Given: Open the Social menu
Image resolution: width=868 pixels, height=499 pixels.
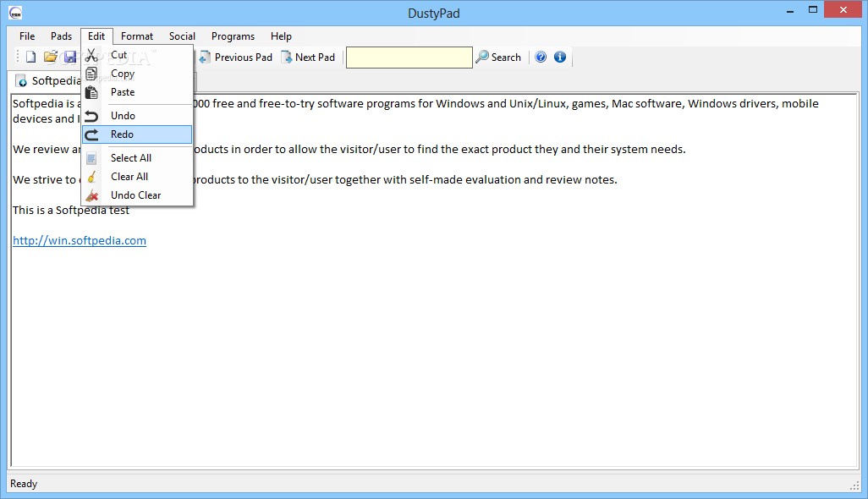Looking at the screenshot, I should pos(182,36).
